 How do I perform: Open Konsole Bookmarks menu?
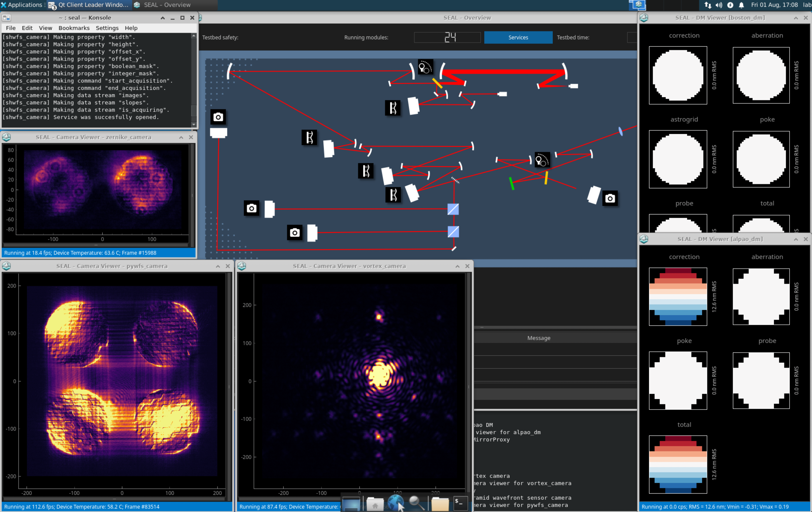coord(74,28)
